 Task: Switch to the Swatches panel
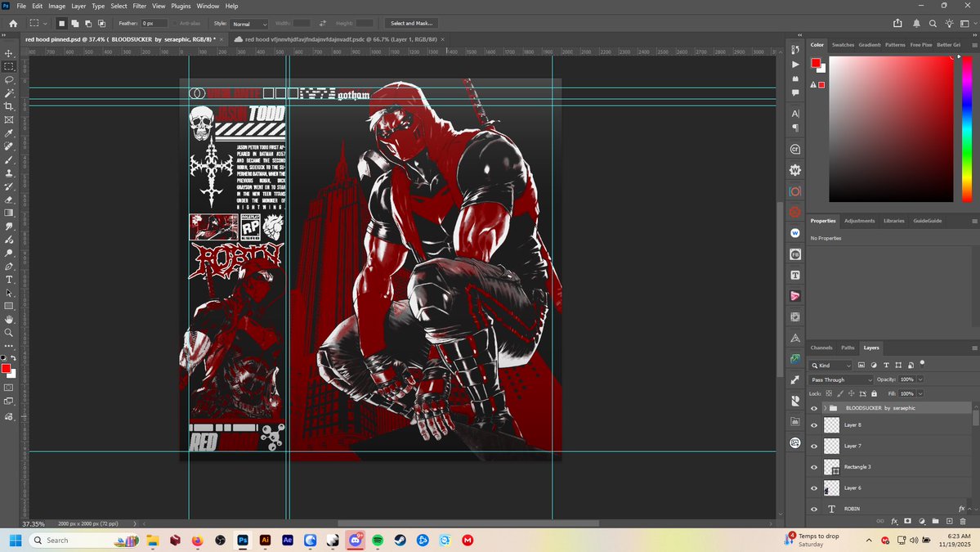843,45
